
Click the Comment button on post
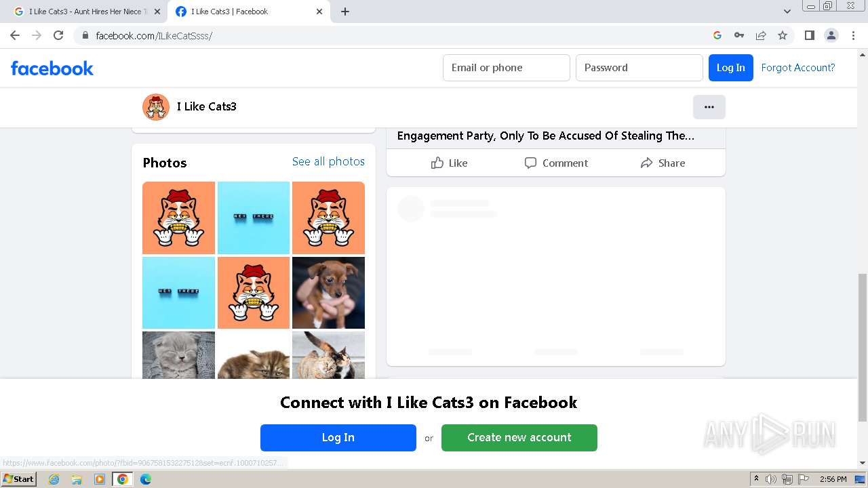click(x=555, y=163)
